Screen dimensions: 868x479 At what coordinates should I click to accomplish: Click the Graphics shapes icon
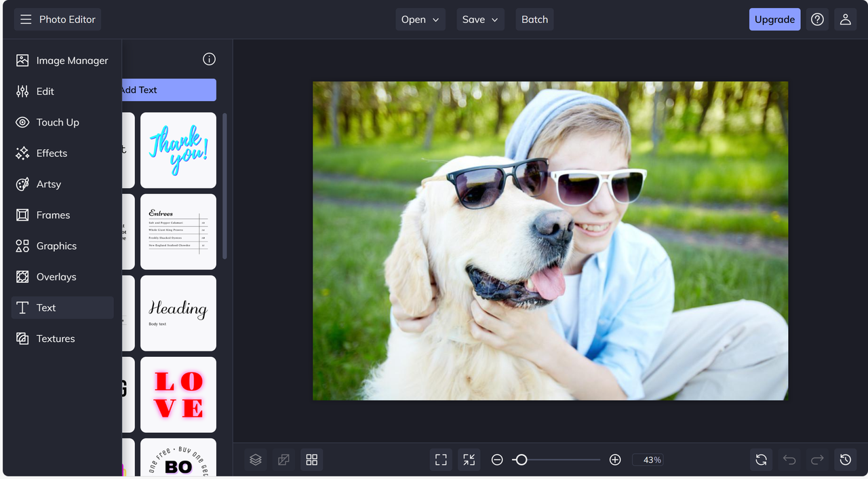22,246
